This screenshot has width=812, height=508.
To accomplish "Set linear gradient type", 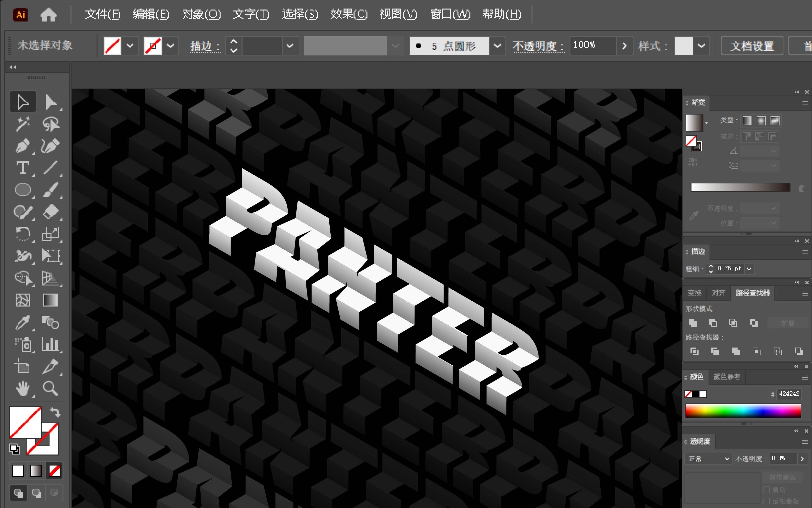I will click(747, 121).
